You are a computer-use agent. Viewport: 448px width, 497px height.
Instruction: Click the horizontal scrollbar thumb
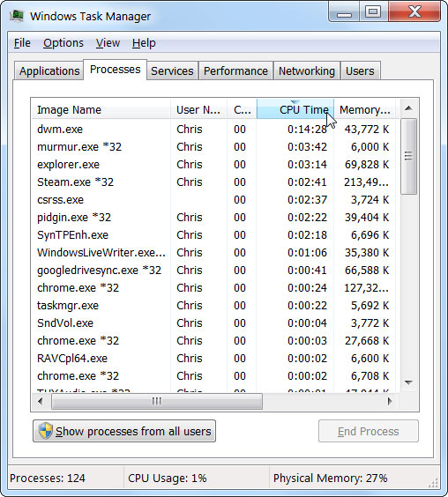click(x=157, y=401)
